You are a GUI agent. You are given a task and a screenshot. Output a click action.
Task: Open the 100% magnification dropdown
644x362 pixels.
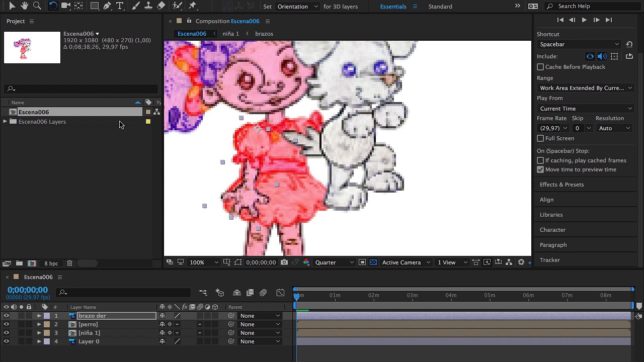pos(204,262)
